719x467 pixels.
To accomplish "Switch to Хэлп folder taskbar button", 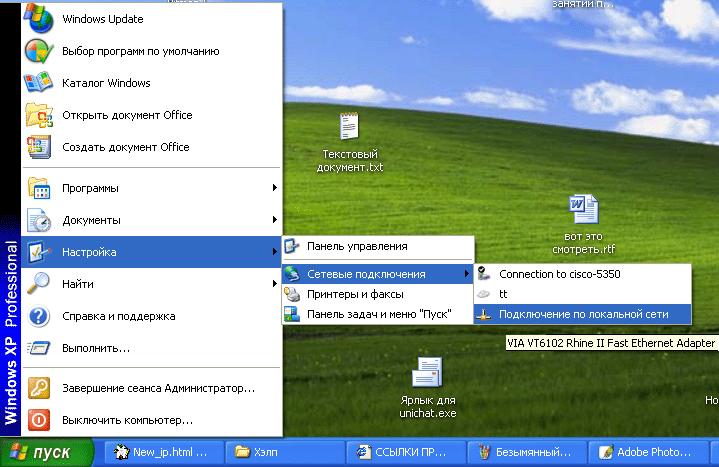I will [x=285, y=452].
